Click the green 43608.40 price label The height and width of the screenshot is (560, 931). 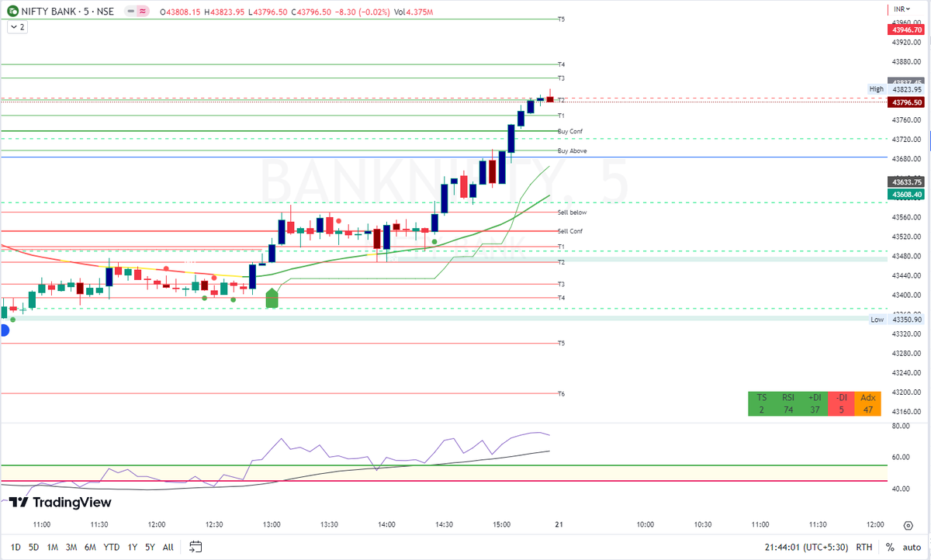pos(906,194)
